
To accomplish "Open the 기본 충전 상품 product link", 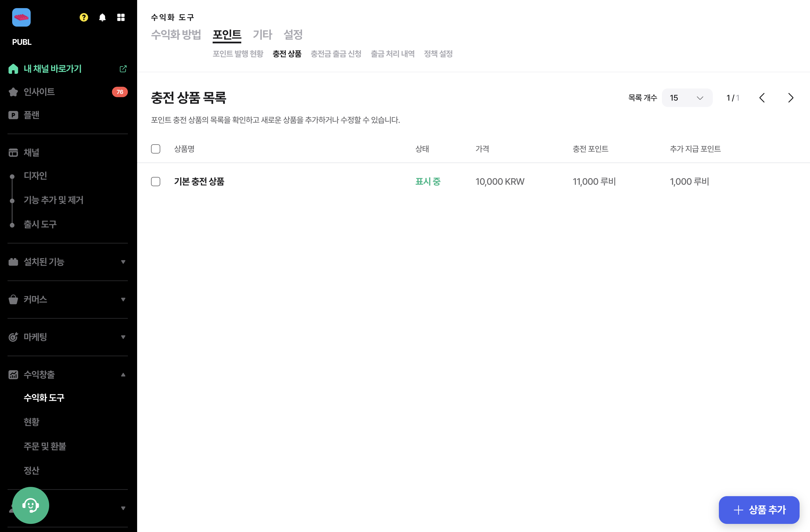I will click(199, 182).
